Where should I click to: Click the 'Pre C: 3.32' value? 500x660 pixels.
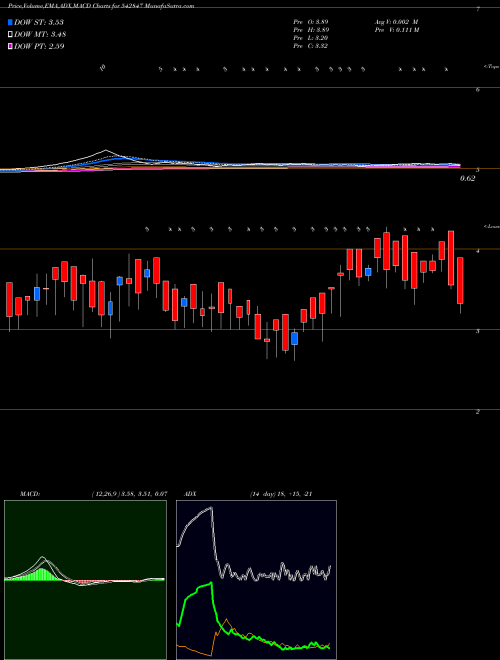coord(311,46)
